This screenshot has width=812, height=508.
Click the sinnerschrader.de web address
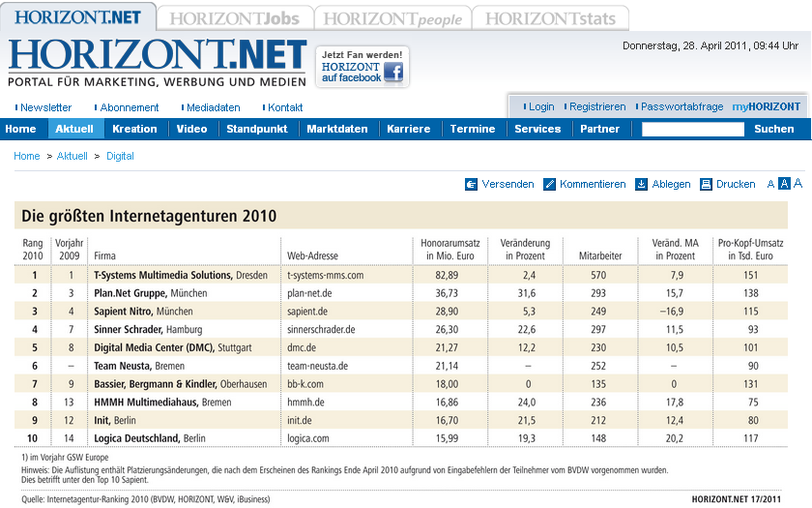pyautogui.click(x=321, y=330)
